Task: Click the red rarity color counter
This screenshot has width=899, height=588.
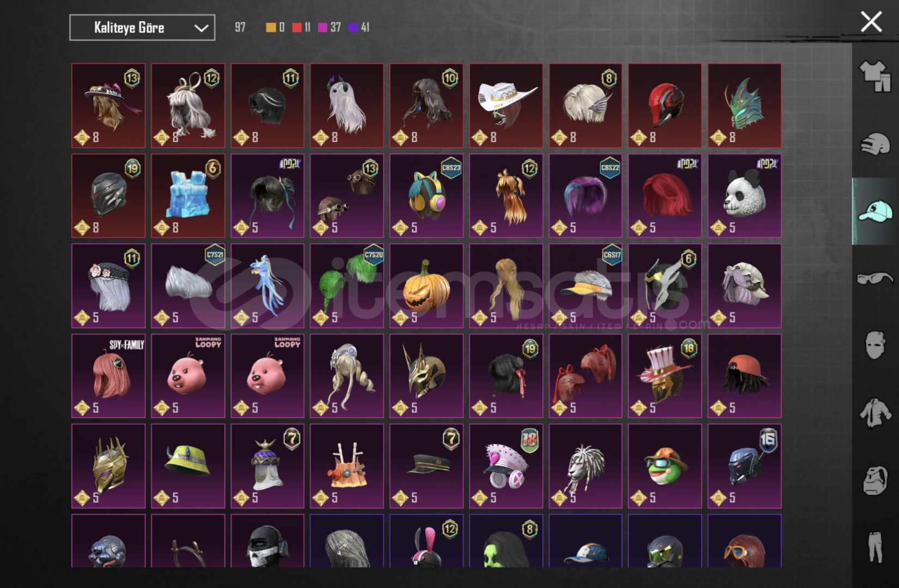Action: 301,27
